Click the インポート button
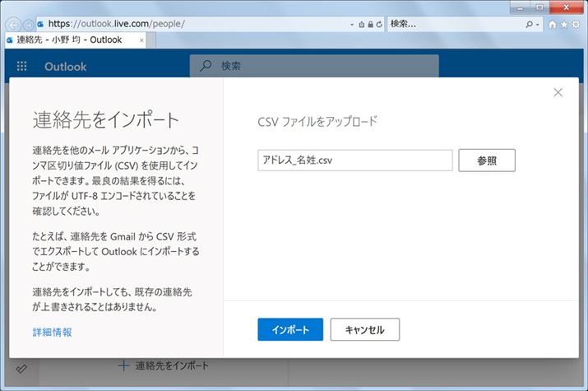The width and height of the screenshot is (588, 391). pos(290,330)
